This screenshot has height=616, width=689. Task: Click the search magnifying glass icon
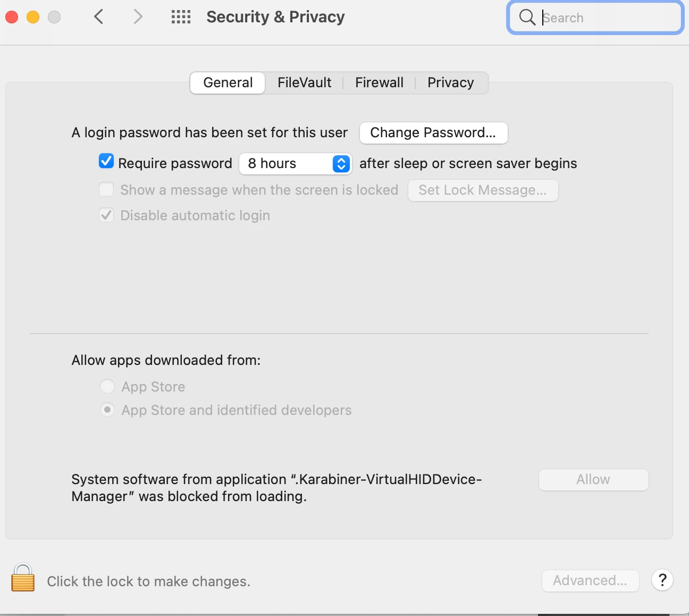(x=527, y=18)
